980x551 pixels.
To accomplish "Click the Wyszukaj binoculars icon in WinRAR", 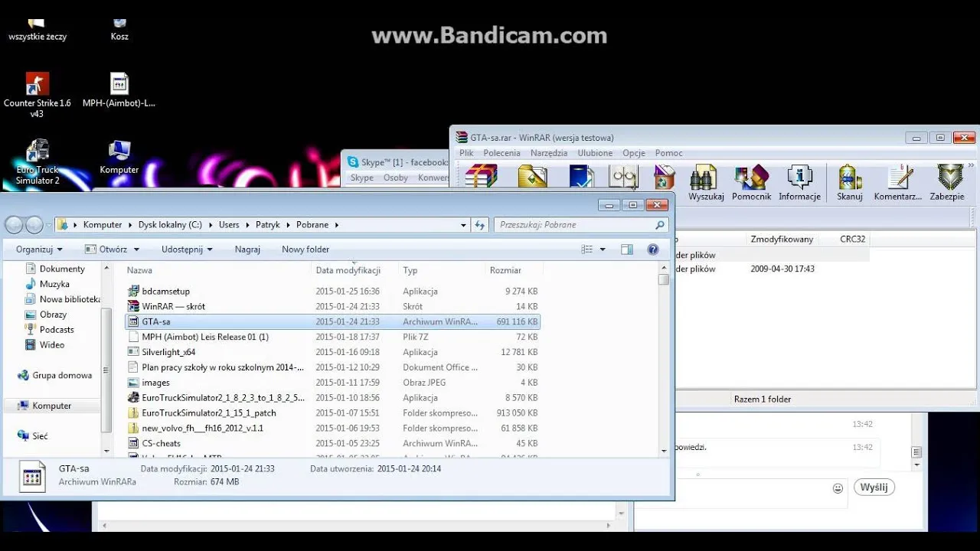I will pos(705,177).
